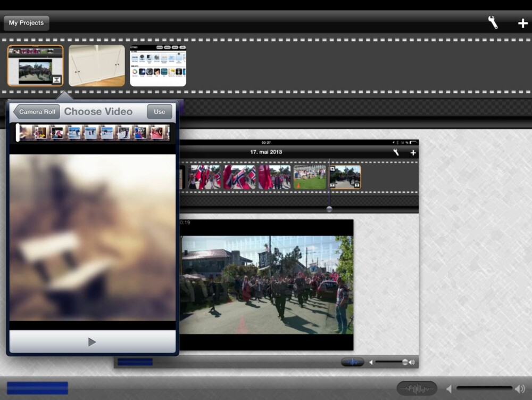This screenshot has height=400, width=532.
Task: Click the parade street video in embedded preview
Action: pos(267,285)
